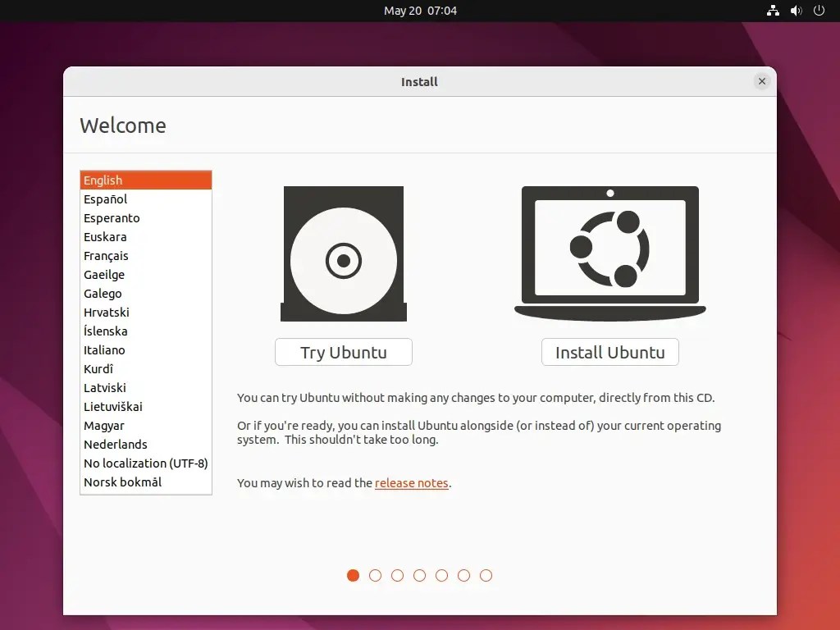Select Français in the language list
840x630 pixels.
click(146, 256)
